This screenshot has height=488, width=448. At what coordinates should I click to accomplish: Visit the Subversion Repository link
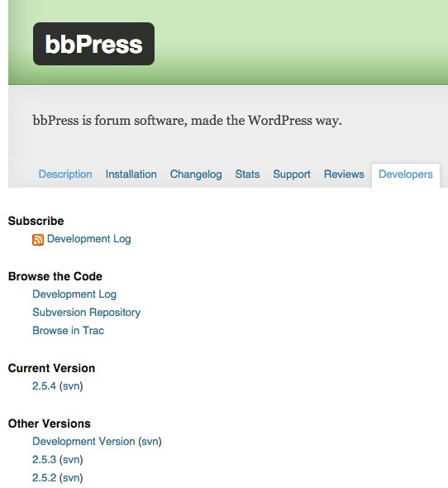87,313
